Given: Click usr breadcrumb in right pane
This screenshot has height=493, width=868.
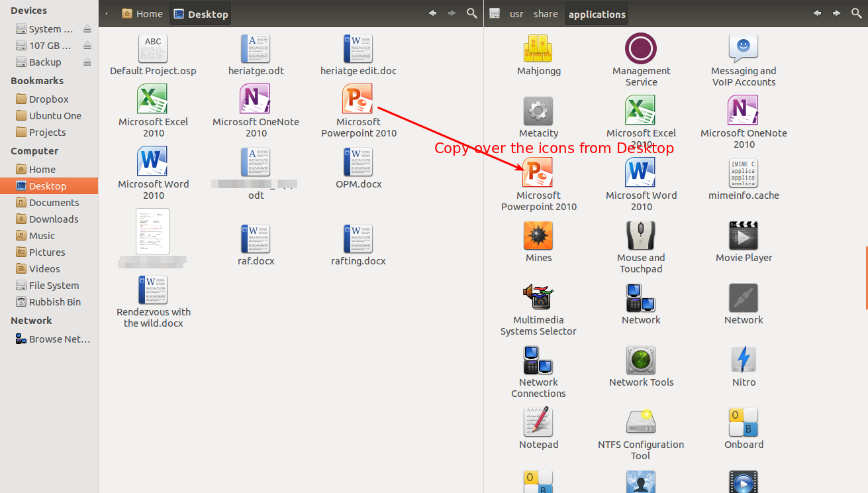Looking at the screenshot, I should pos(516,14).
